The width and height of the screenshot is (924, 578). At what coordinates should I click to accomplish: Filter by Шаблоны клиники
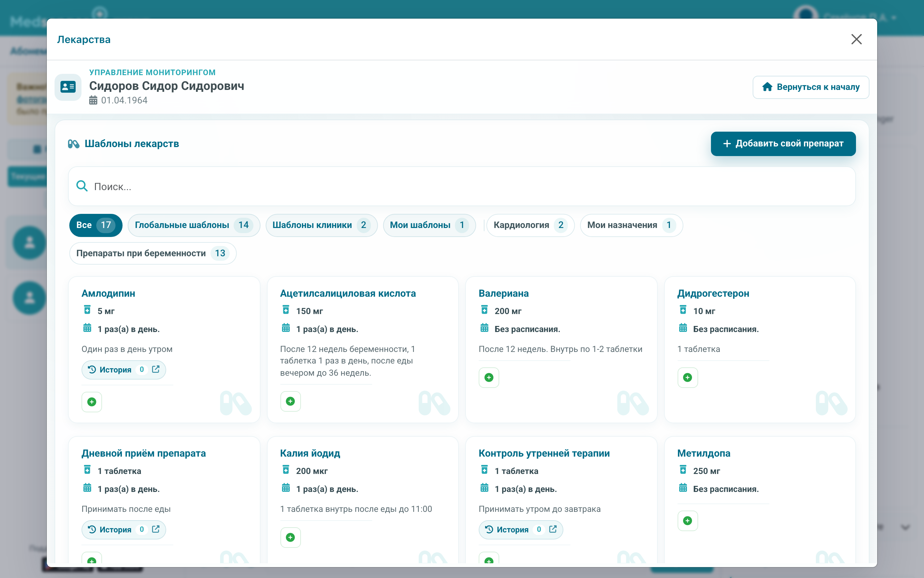[x=321, y=225]
